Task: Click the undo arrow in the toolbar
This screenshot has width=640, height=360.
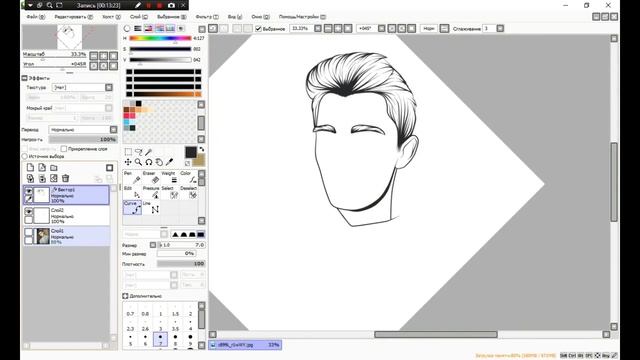Action: point(213,29)
